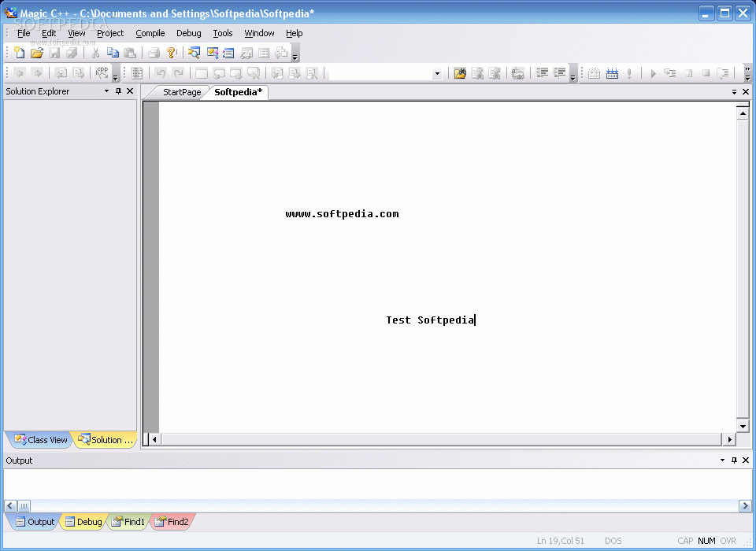This screenshot has width=756, height=551.
Task: Click the Output panel scrollbar thumb
Action: click(24, 505)
